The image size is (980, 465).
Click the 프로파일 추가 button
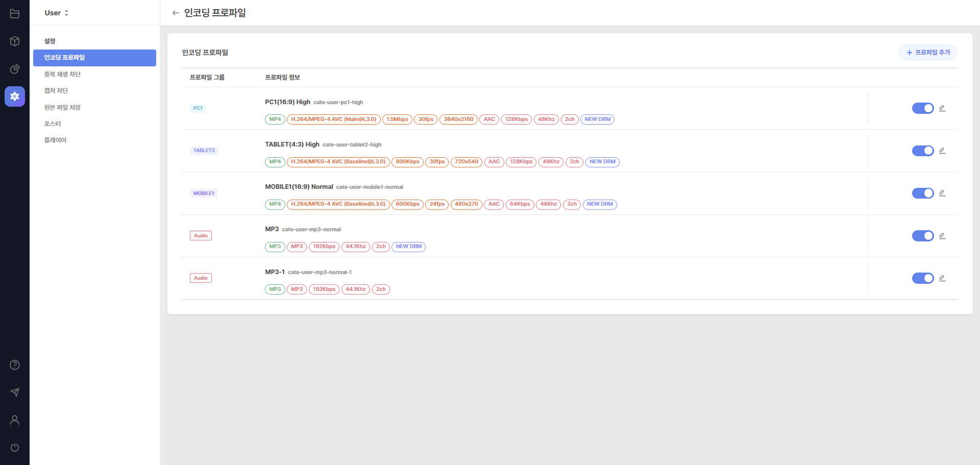click(x=927, y=53)
